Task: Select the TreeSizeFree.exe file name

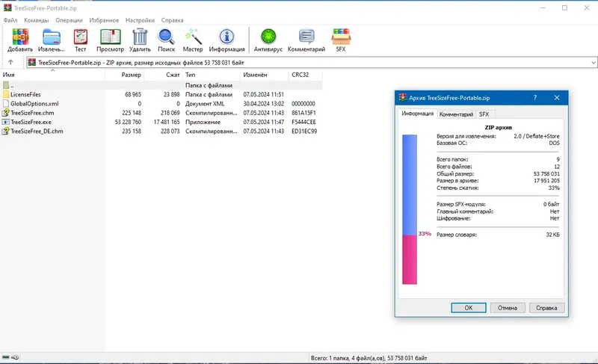Action: point(31,122)
